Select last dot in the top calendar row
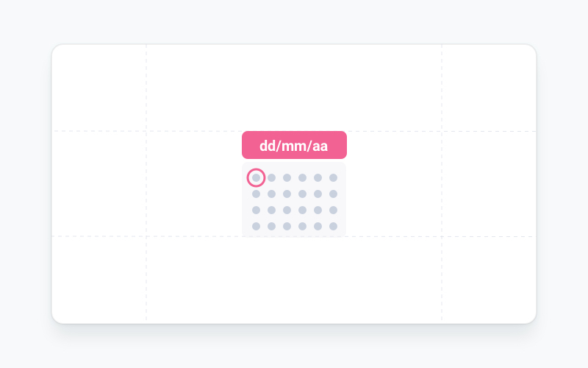Viewport: 588px width, 368px height. coord(333,177)
